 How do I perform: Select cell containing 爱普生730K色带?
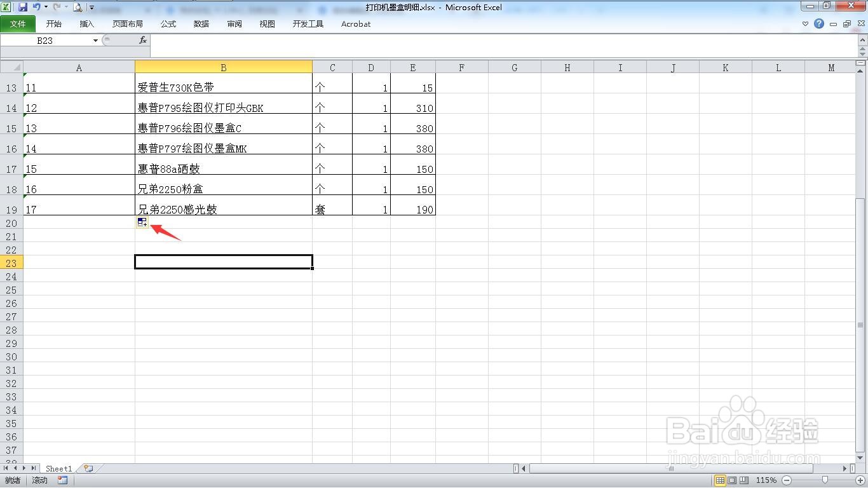[223, 83]
